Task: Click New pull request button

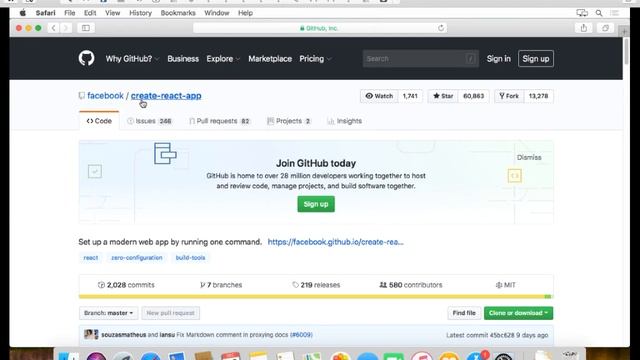Action: 171,313
